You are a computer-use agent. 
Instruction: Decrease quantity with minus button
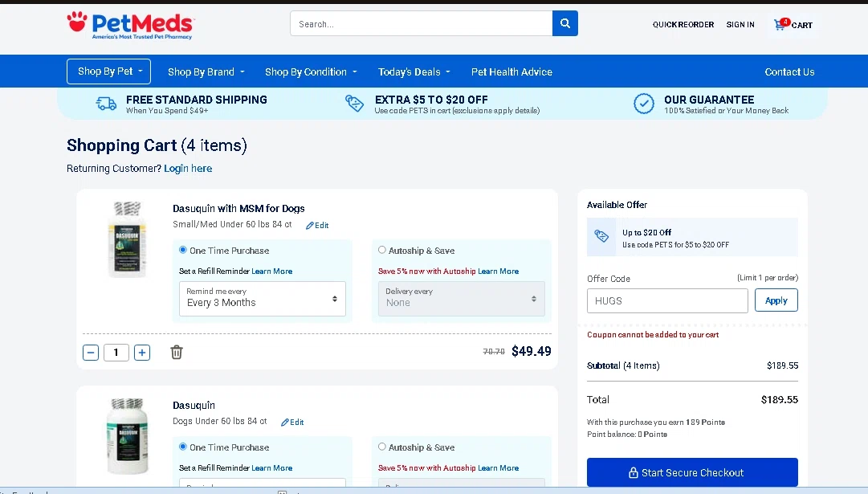click(91, 352)
